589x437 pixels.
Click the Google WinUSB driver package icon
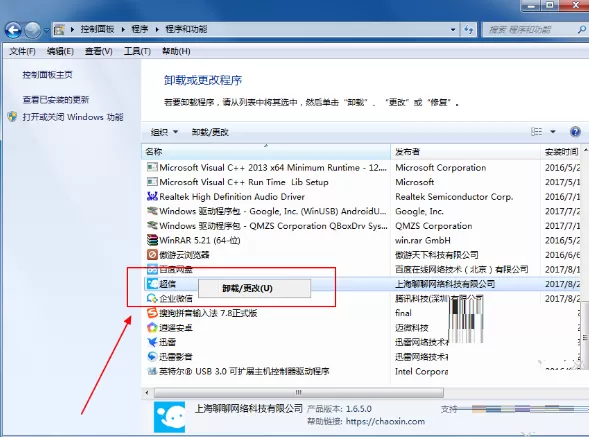pos(152,211)
